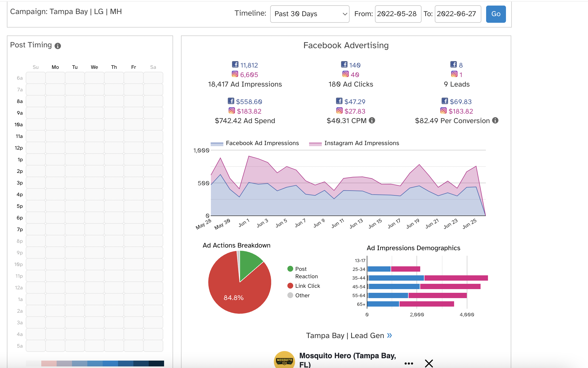
Task: Click Facebook icon beside $69.83 conversion cost
Action: [x=445, y=101]
